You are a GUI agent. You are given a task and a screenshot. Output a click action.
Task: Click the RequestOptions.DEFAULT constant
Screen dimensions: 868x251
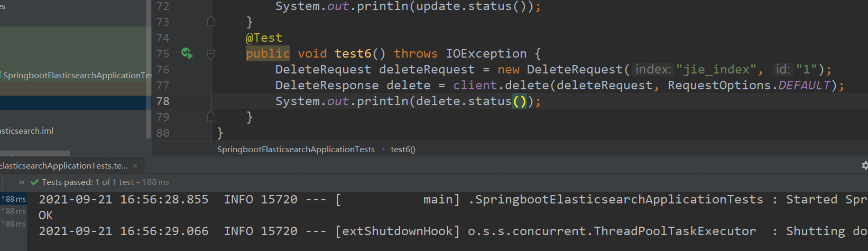749,86
